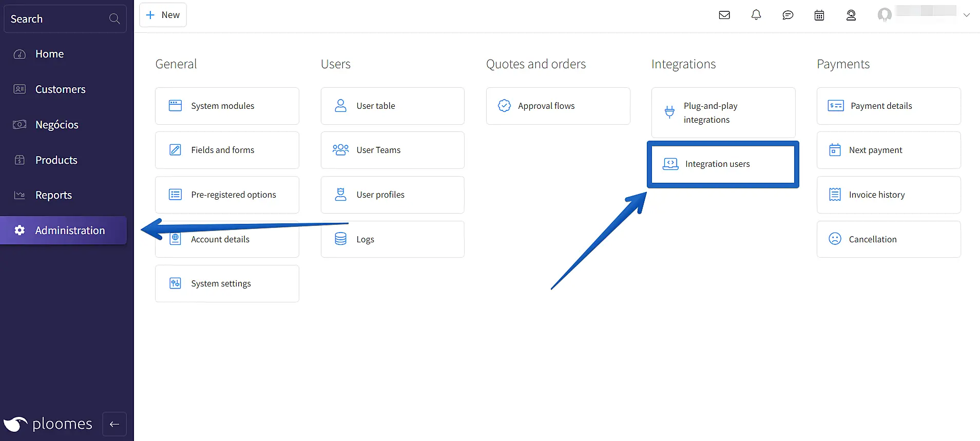Open the chat messages icon
Viewport: 980px width, 441px height.
coord(787,15)
